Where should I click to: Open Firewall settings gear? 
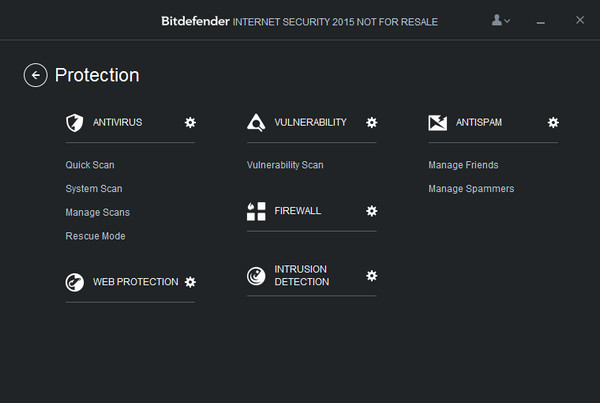pos(372,211)
